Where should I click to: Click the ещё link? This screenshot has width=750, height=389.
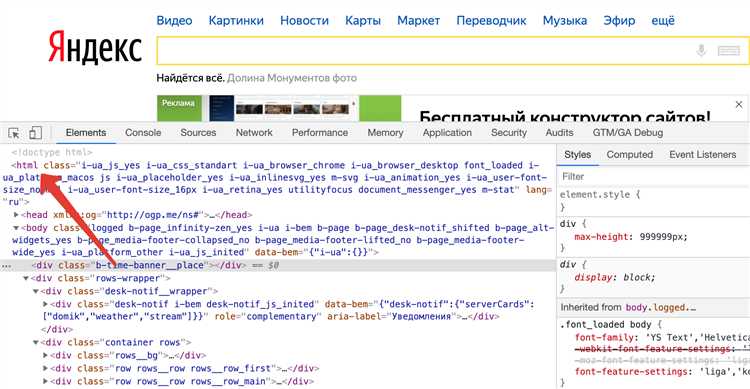tap(663, 21)
